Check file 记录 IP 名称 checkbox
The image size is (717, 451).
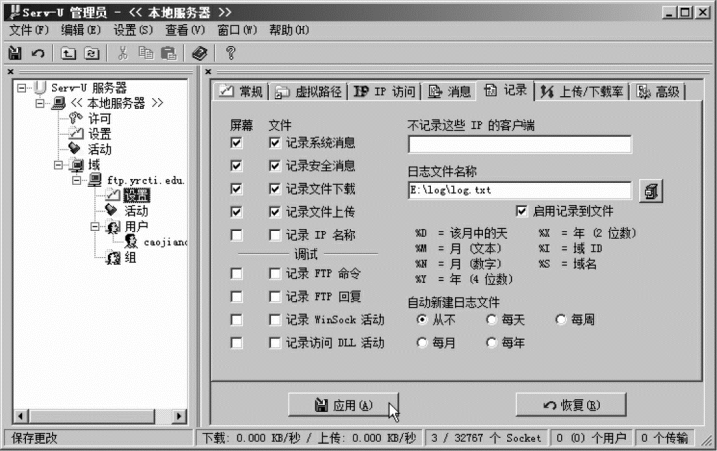point(274,235)
